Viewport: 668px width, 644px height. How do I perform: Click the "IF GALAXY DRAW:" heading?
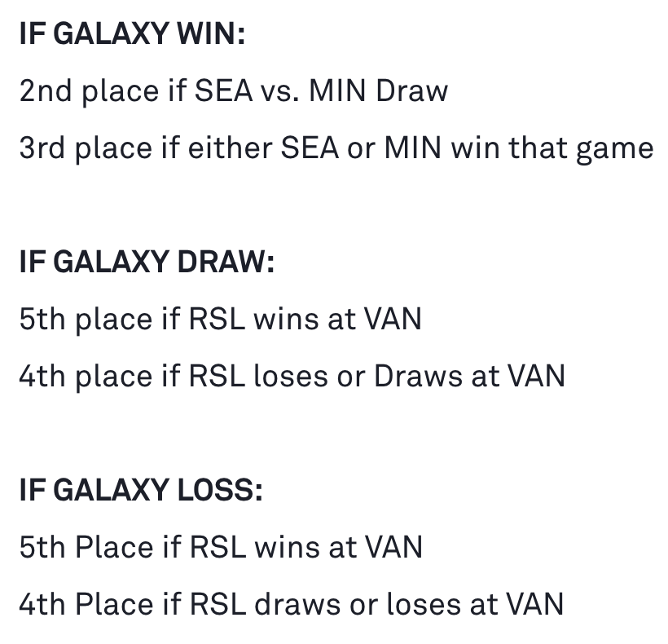(147, 262)
